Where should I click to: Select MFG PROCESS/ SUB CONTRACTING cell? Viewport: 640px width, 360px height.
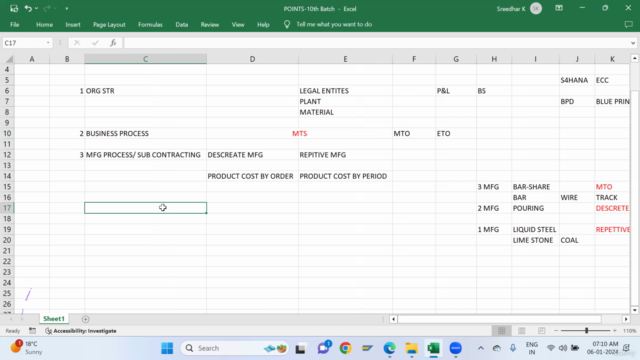point(145,155)
